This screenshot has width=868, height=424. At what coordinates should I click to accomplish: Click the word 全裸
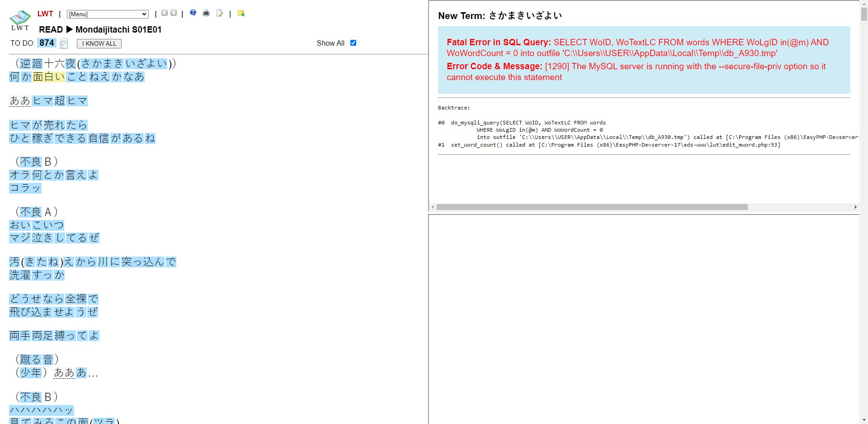pyautogui.click(x=76, y=299)
